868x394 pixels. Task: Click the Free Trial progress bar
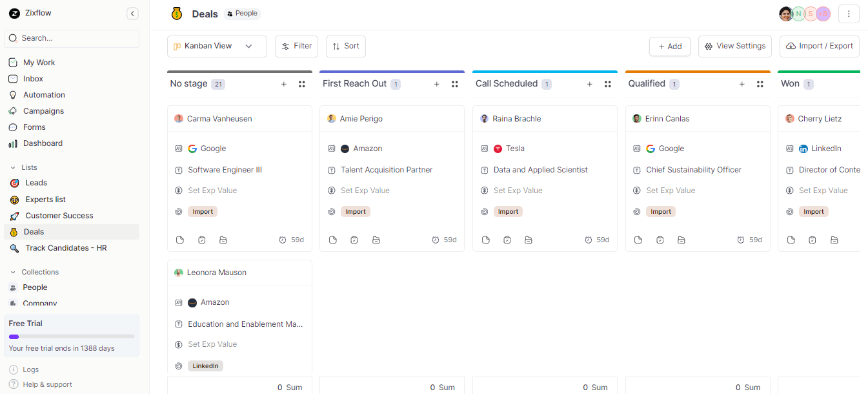click(x=71, y=336)
